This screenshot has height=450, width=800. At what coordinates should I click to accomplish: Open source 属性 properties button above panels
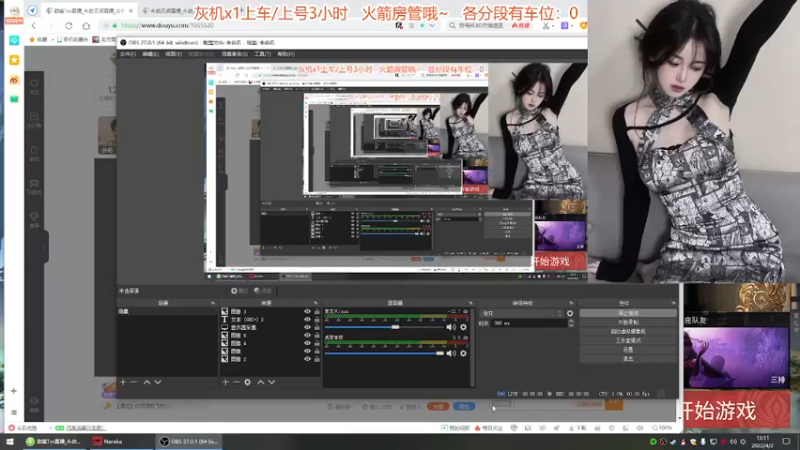(239, 291)
